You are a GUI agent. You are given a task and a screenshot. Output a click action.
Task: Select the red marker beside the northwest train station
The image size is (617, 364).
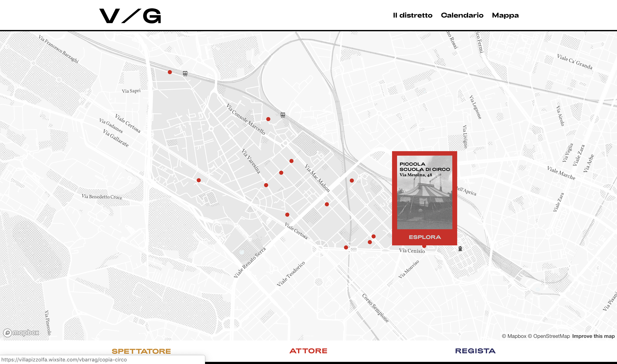click(x=170, y=72)
